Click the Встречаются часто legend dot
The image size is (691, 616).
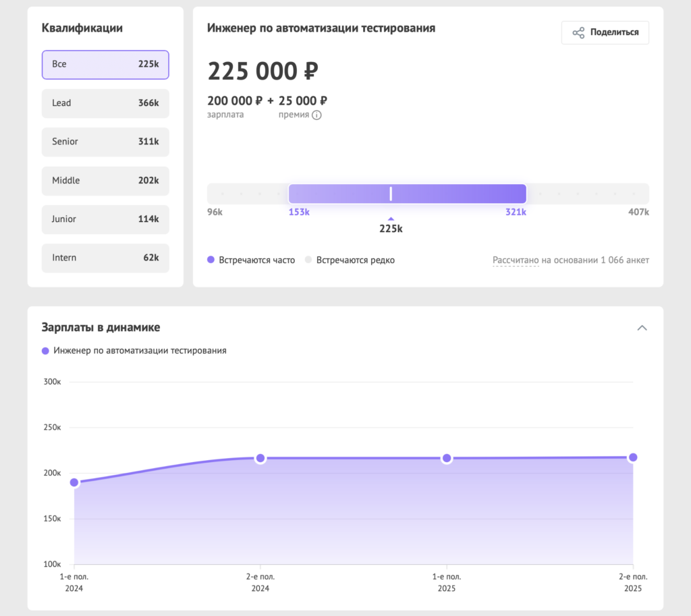211,260
